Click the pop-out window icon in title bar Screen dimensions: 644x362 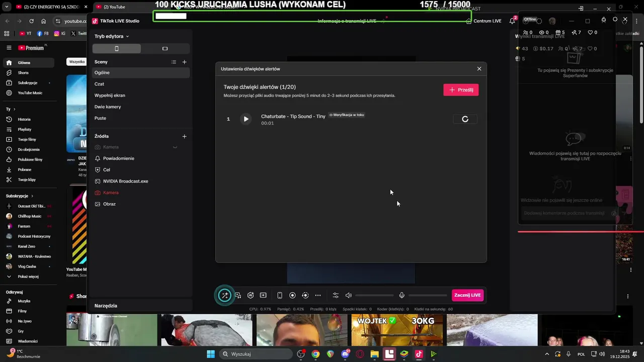click(x=581, y=9)
